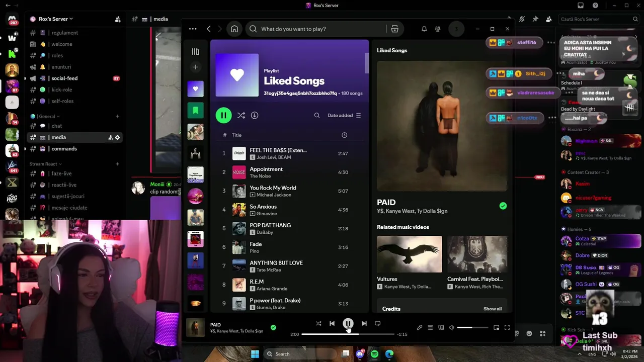Open the play queue
The width and height of the screenshot is (644, 362).
coord(430,327)
